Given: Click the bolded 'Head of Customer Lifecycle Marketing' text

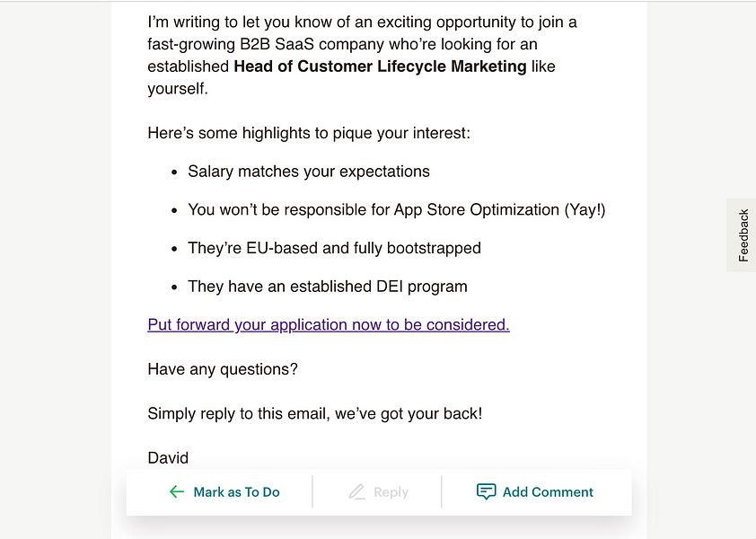Looking at the screenshot, I should pyautogui.click(x=379, y=66).
